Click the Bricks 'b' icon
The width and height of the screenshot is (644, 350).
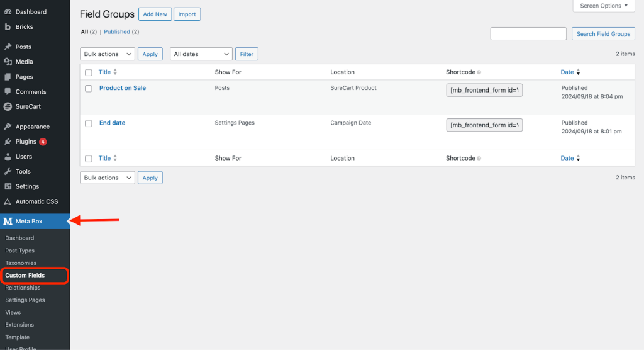pyautogui.click(x=8, y=27)
